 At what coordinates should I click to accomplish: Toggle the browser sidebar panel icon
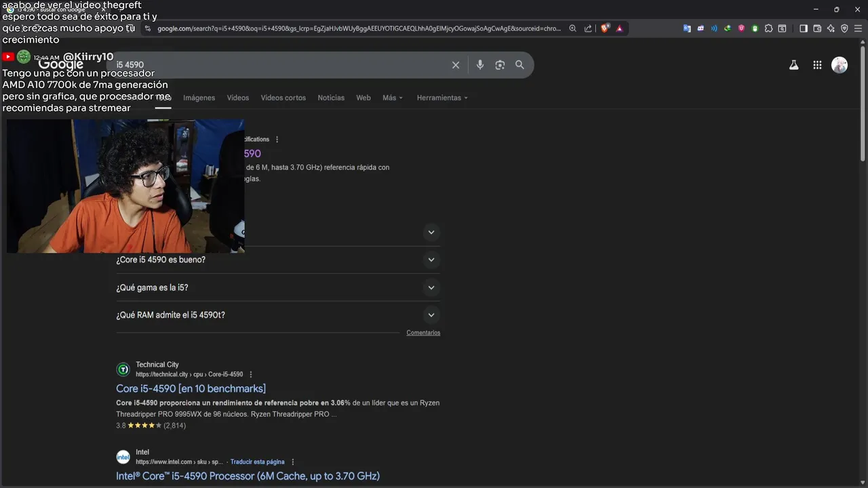coord(804,28)
